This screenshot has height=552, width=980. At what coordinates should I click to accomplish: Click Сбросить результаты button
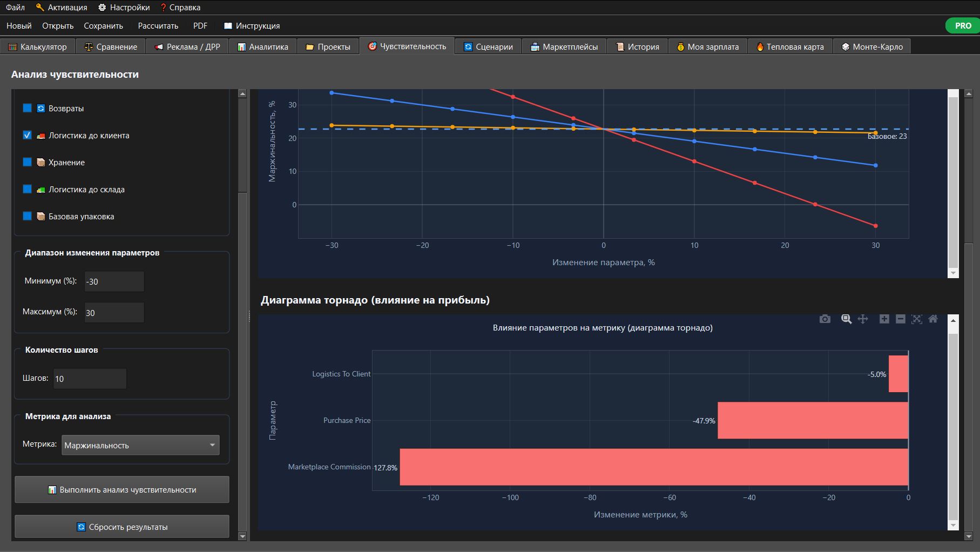click(122, 527)
